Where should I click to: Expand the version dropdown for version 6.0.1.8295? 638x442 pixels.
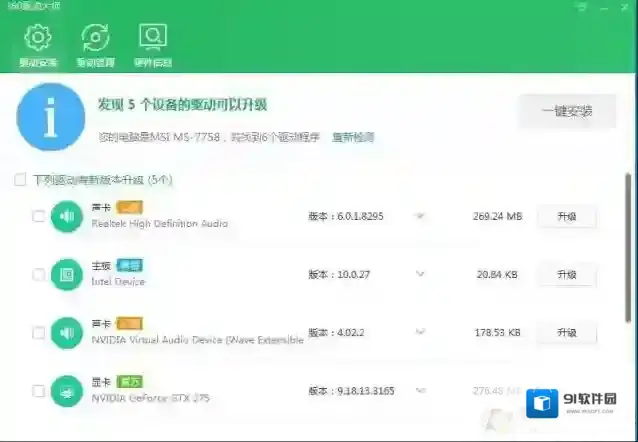point(420,216)
